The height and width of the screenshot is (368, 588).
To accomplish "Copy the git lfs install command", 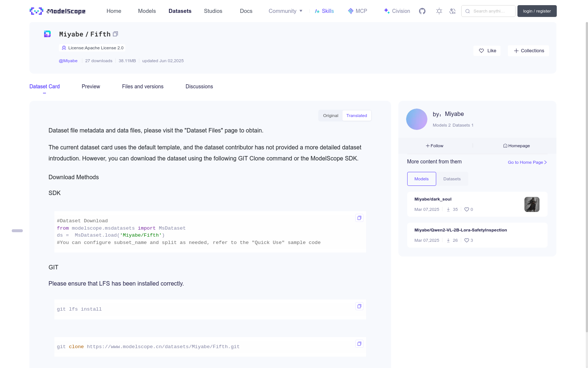I will coord(359,306).
